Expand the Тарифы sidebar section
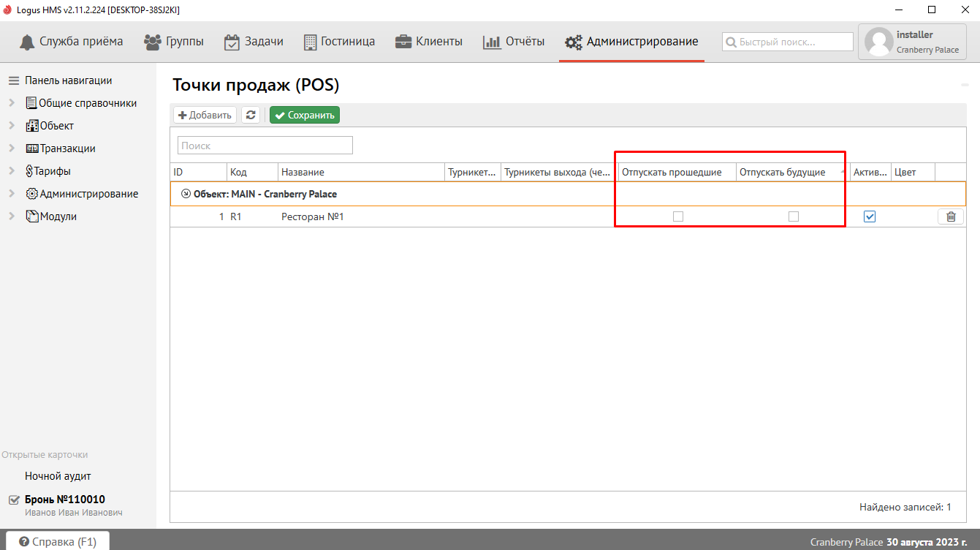 [x=12, y=171]
